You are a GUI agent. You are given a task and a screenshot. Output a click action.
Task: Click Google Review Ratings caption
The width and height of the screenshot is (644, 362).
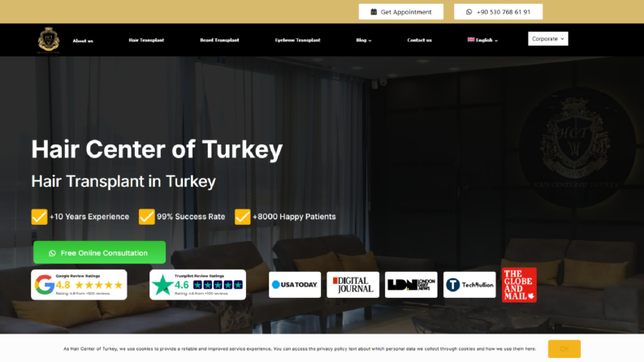(x=78, y=276)
